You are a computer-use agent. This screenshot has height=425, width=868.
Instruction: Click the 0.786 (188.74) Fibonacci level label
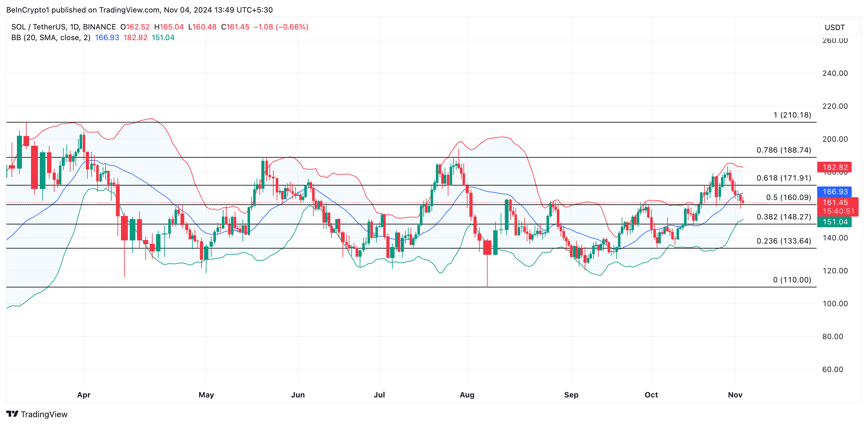pyautogui.click(x=783, y=150)
